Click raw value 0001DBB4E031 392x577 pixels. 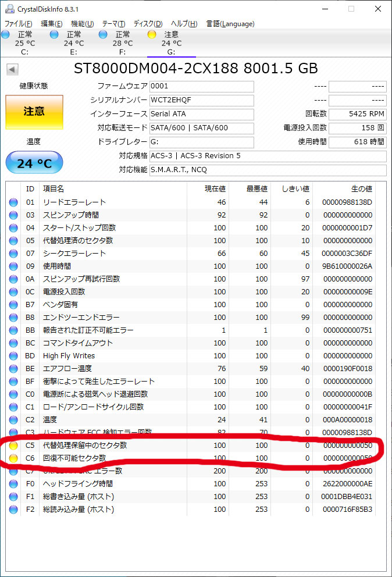347,497
